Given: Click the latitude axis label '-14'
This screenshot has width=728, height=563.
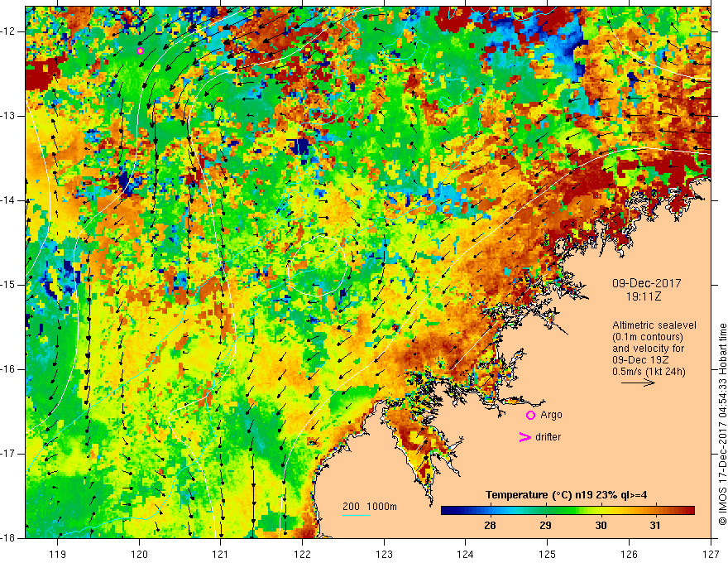Looking at the screenshot, I should [8, 200].
